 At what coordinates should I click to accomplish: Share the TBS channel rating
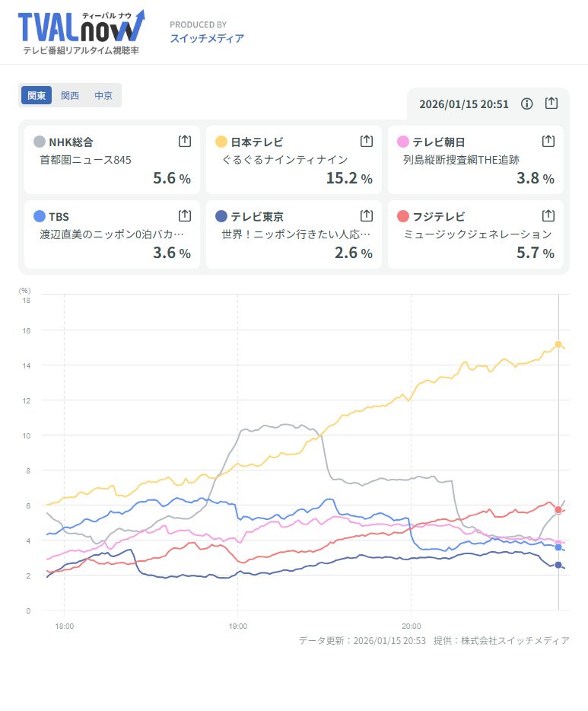pyautogui.click(x=184, y=215)
